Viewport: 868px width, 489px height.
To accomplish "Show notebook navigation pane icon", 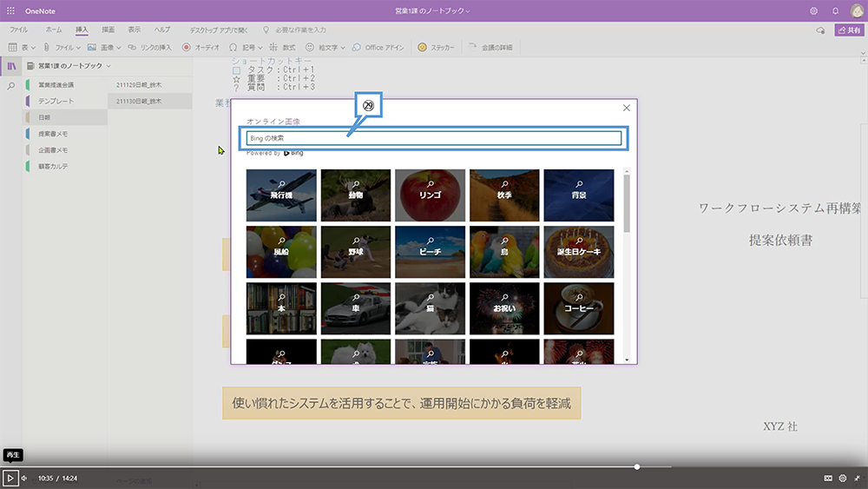I will (x=11, y=66).
